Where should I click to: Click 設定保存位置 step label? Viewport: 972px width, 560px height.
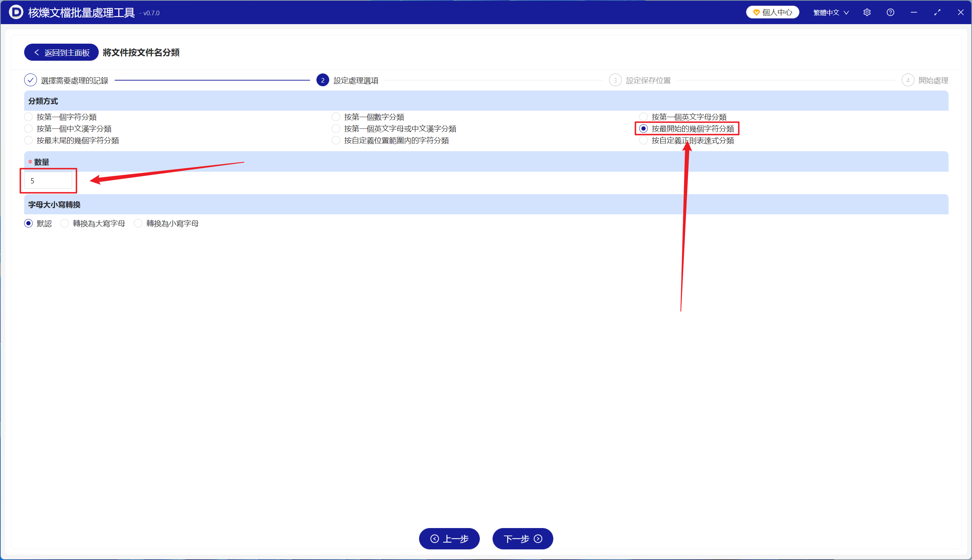(x=648, y=81)
